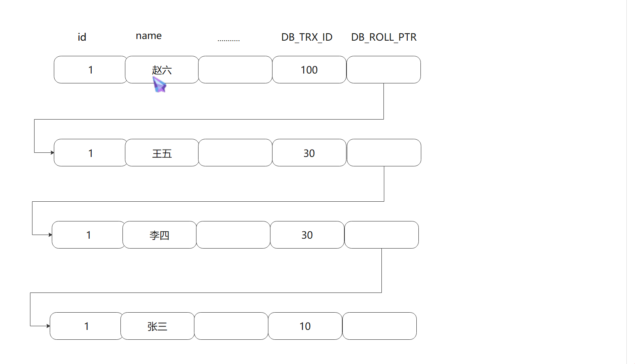The height and width of the screenshot is (364, 635).
Task: Click the arrowhead pointing into the 王五 row
Action: click(52, 153)
